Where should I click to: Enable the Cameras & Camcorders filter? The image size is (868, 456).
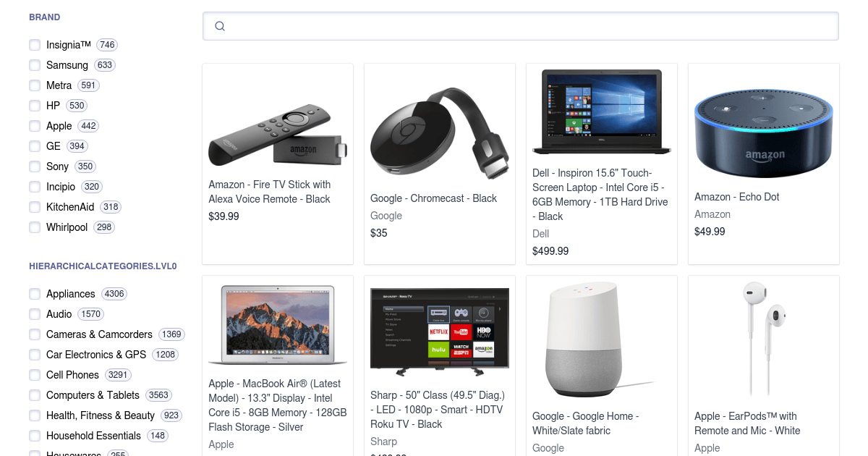click(35, 334)
